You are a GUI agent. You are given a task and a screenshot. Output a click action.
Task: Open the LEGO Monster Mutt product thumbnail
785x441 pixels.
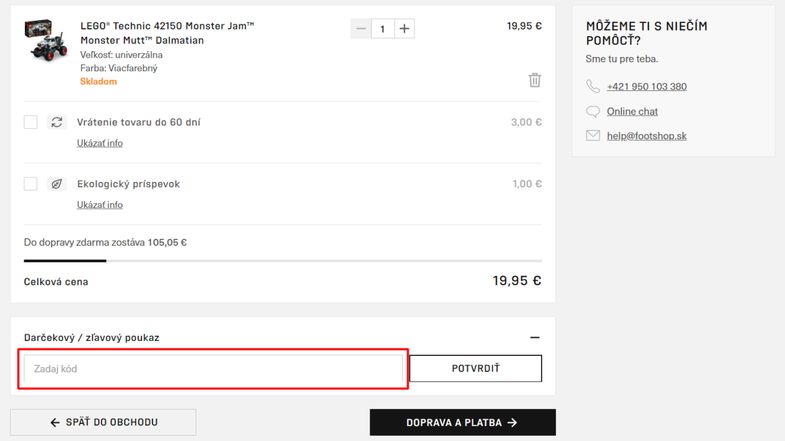pos(46,39)
